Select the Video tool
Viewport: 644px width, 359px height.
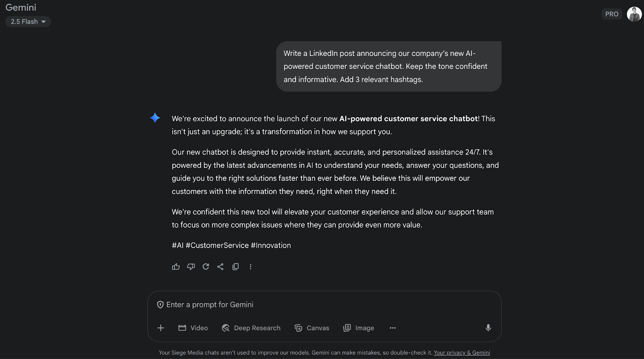(x=193, y=328)
